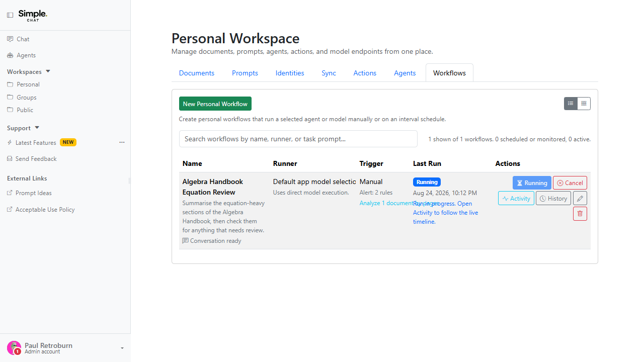This screenshot has width=644, height=362.
Task: Click the Runner column header
Action: point(285,163)
